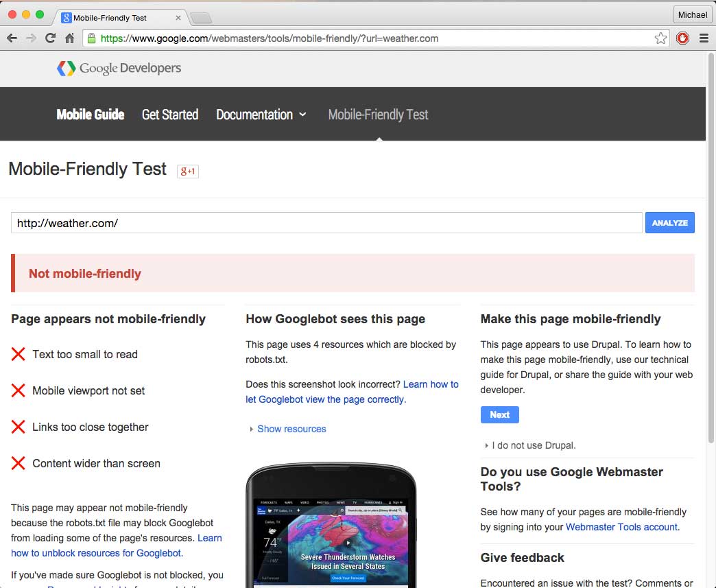The height and width of the screenshot is (588, 716).
Task: Click the red X beside Content wider than screen
Action: (19, 463)
